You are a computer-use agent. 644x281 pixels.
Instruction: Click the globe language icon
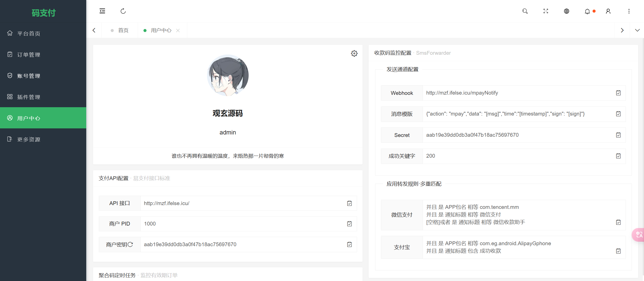pos(567,11)
